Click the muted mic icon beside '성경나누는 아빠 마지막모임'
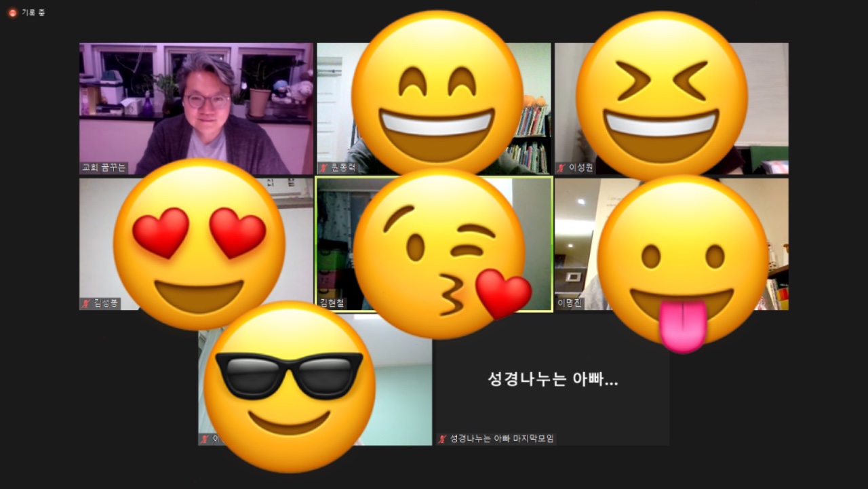This screenshot has width=868, height=489. (x=443, y=439)
